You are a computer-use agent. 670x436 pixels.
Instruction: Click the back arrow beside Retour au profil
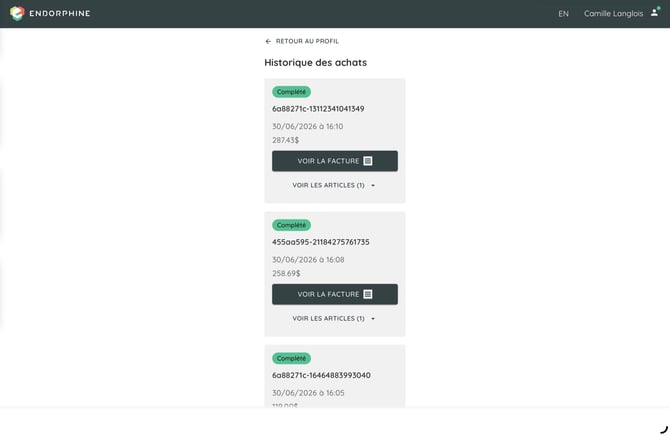point(268,41)
